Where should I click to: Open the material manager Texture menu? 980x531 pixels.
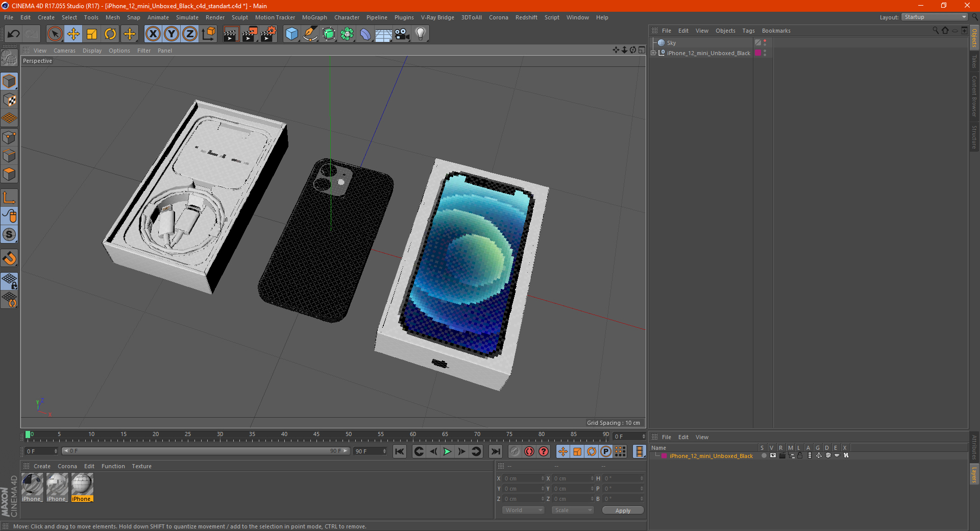tap(141, 466)
